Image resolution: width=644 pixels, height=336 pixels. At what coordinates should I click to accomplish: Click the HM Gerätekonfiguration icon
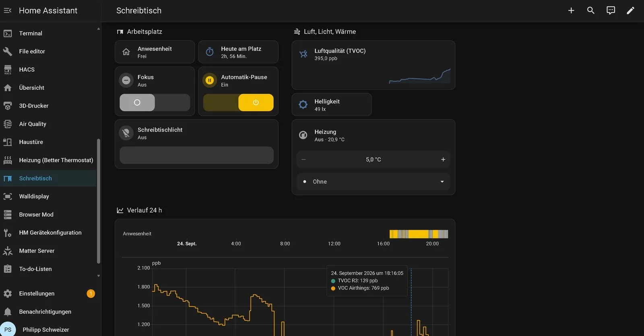pyautogui.click(x=8, y=233)
